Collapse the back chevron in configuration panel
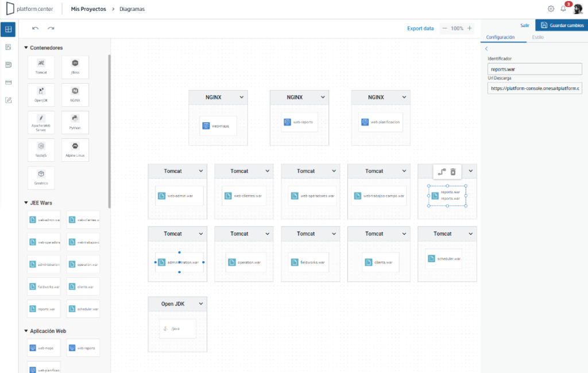 pyautogui.click(x=486, y=49)
